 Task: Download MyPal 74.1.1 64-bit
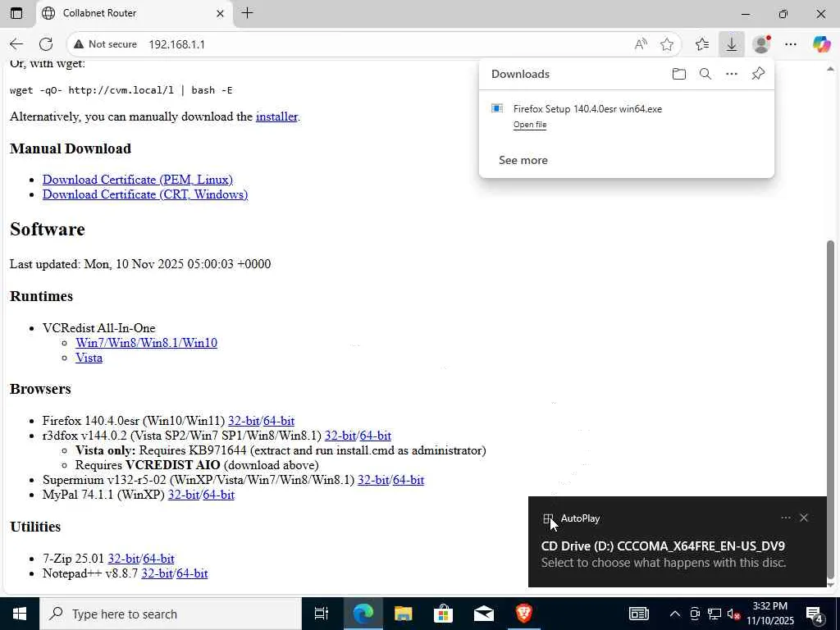[x=218, y=495]
